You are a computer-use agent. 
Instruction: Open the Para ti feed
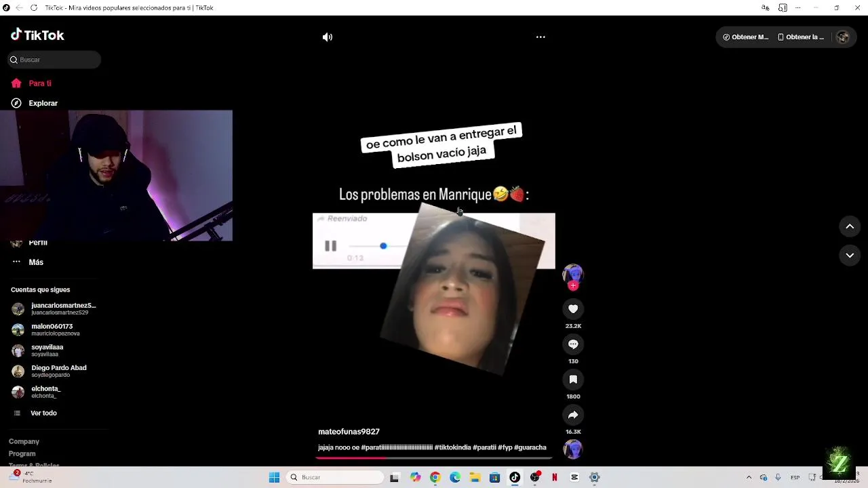point(31,83)
